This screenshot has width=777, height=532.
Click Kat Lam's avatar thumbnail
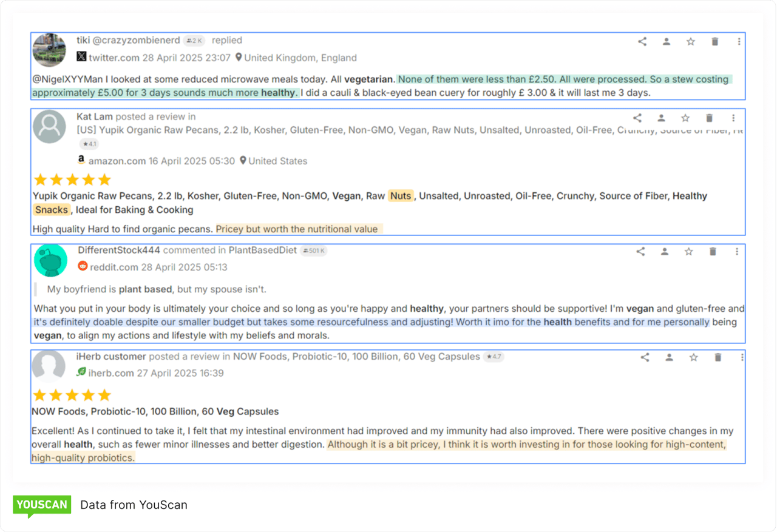tap(49, 127)
